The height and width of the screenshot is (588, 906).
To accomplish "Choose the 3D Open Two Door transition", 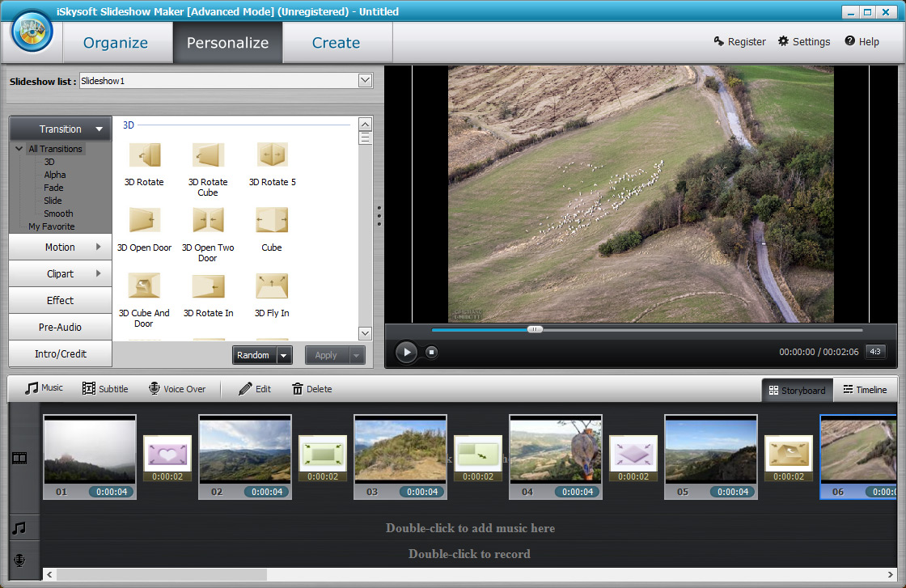I will (x=208, y=221).
